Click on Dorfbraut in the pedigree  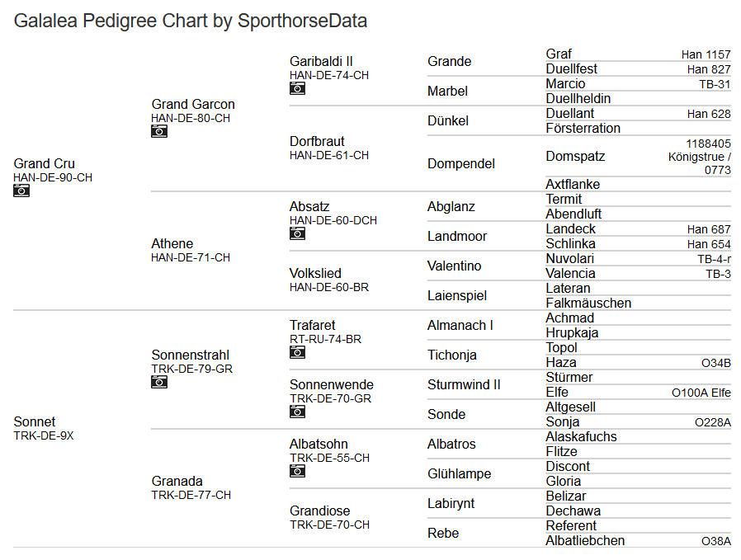(317, 142)
